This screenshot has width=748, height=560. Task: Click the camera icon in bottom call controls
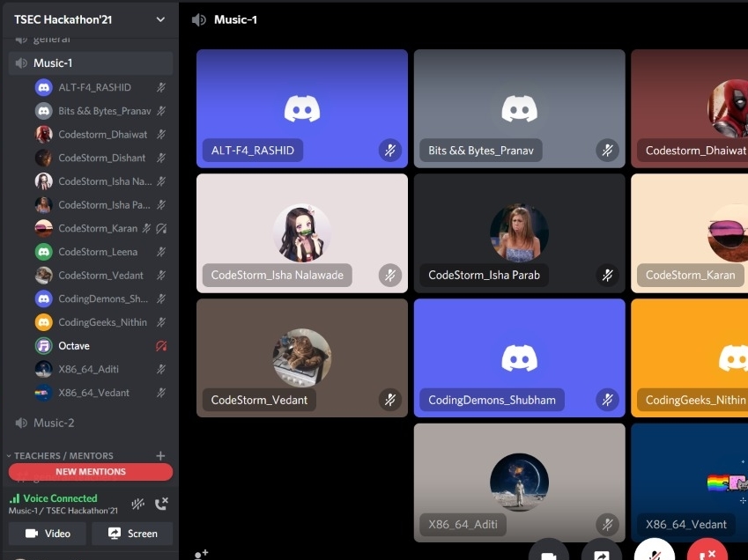[x=548, y=552]
